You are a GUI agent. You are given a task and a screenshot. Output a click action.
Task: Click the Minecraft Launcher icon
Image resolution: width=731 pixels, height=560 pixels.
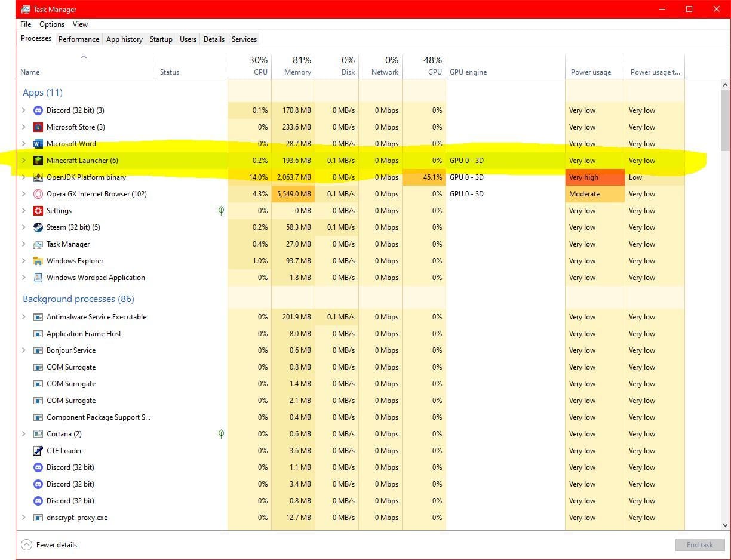point(38,161)
